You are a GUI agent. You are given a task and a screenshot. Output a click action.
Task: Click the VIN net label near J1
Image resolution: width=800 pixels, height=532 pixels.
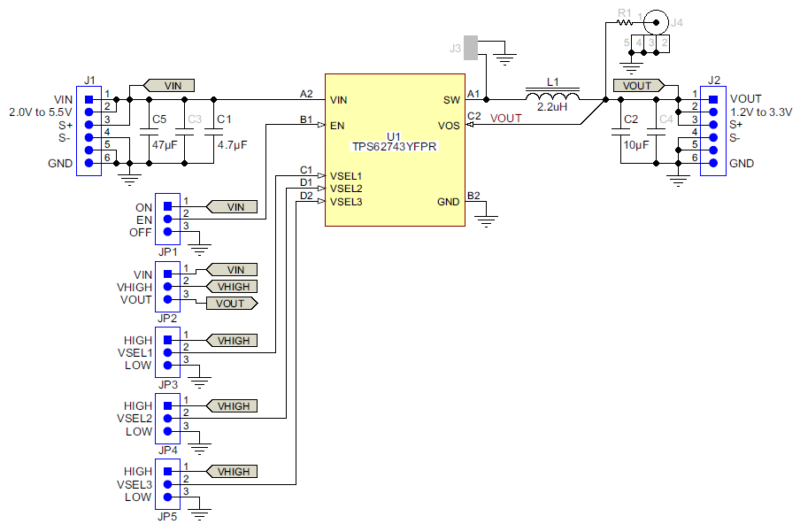pos(168,86)
